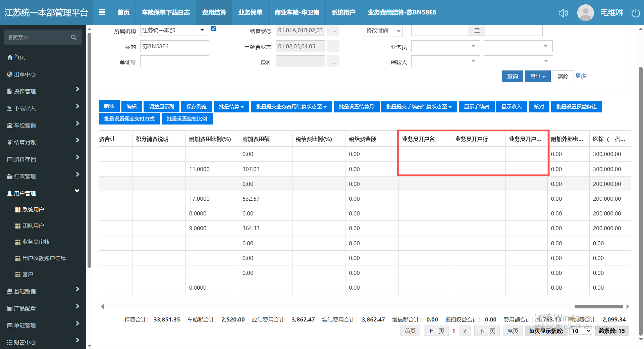
Task: Click the search magnifier in sidebar
Action: pos(74,37)
